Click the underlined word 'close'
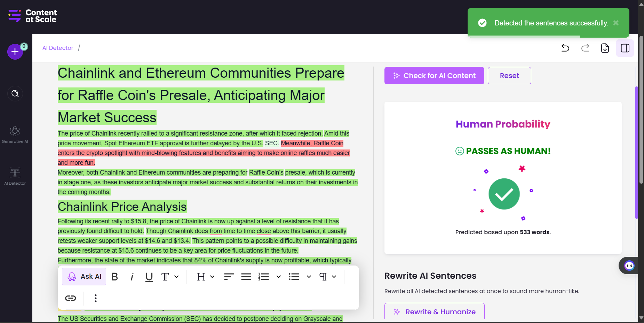 point(264,231)
